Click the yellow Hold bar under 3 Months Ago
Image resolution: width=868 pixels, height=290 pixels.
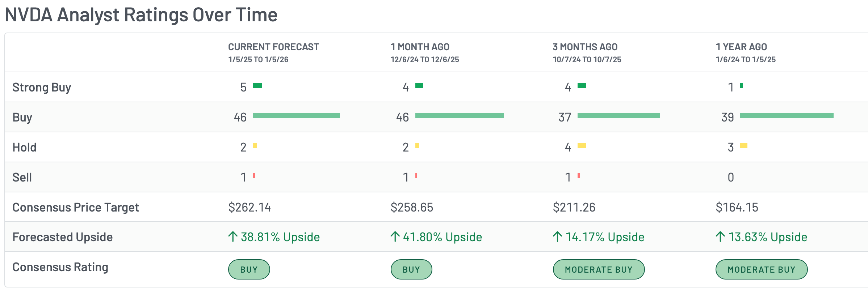(x=582, y=146)
